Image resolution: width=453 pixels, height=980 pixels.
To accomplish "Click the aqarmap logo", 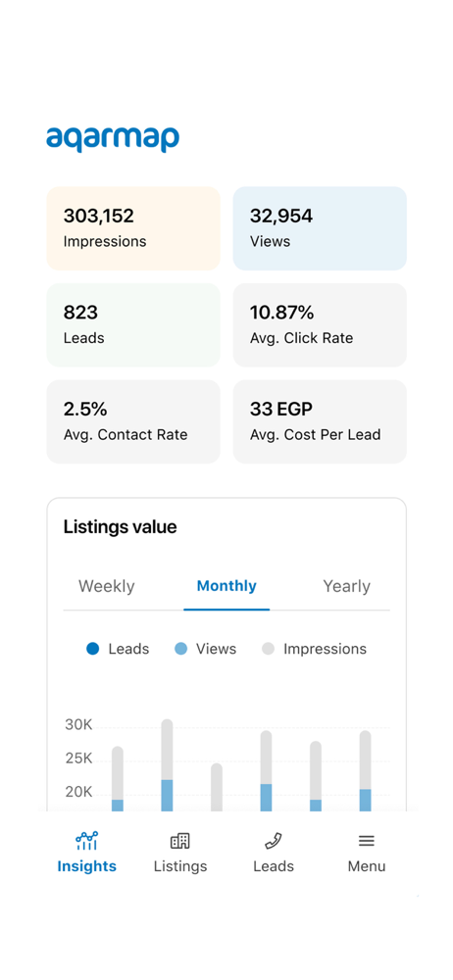I will pyautogui.click(x=113, y=139).
